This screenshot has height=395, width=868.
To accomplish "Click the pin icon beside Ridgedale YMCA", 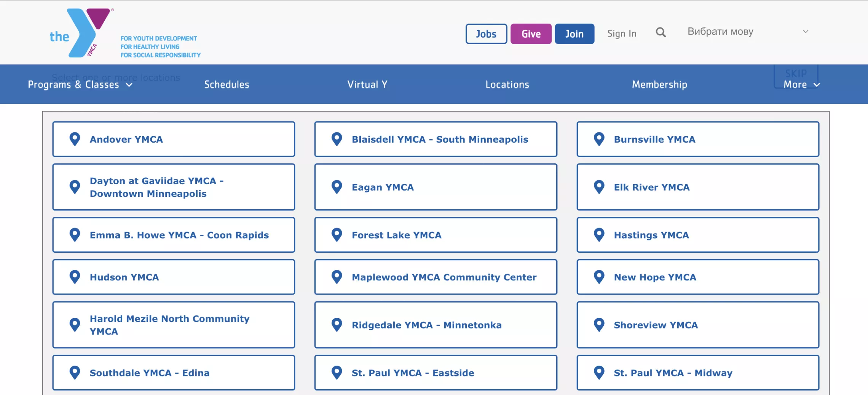I will click(337, 325).
